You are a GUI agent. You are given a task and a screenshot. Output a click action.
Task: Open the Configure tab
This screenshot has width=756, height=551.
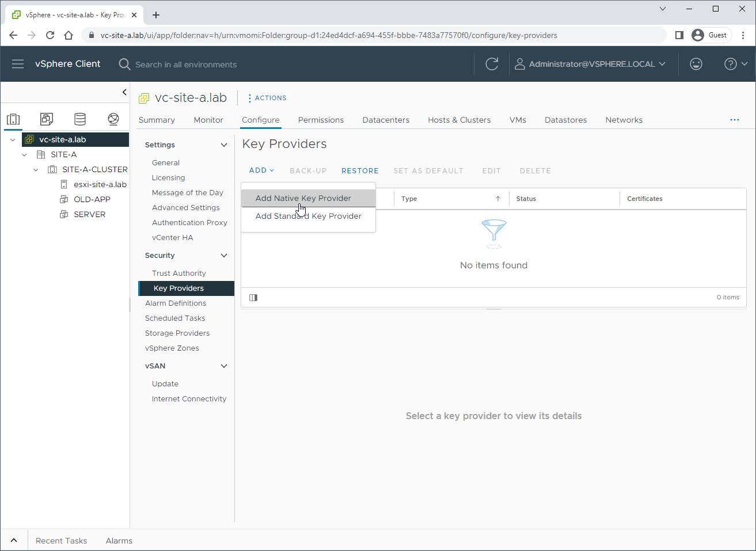coord(261,120)
